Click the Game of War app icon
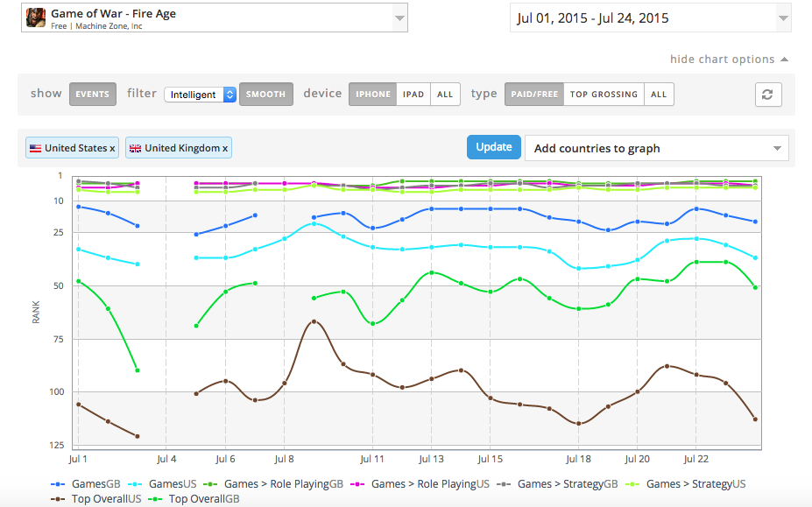This screenshot has width=812, height=507. 36,18
